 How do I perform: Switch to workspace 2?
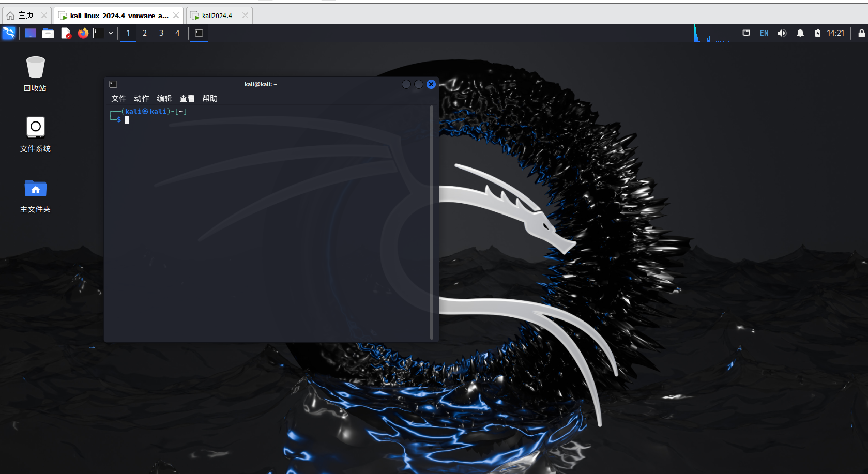[145, 33]
